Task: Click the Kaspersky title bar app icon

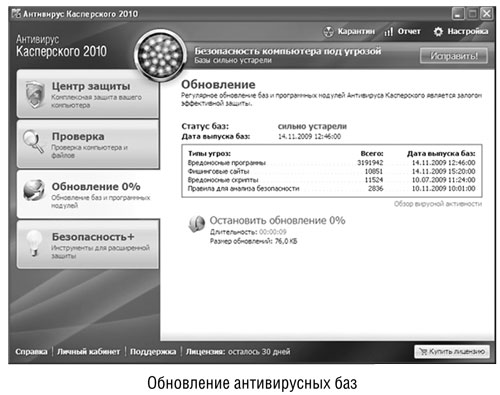Action: point(16,14)
